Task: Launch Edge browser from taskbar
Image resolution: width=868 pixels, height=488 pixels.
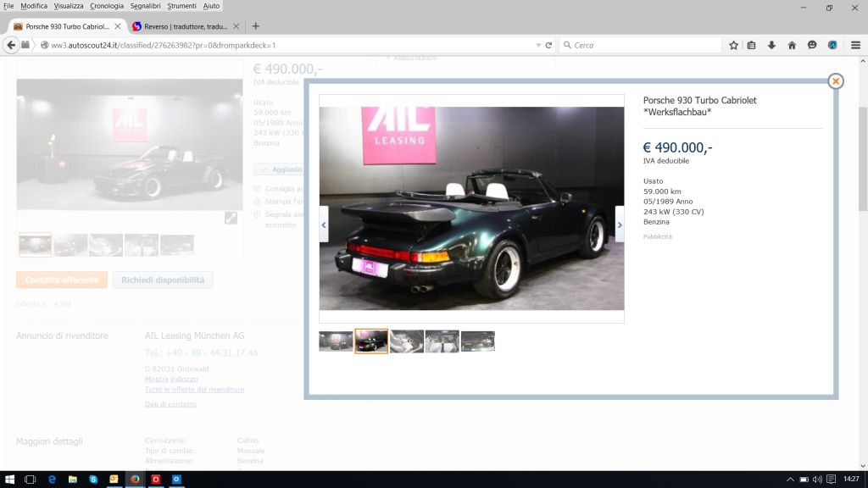Action: click(x=52, y=480)
